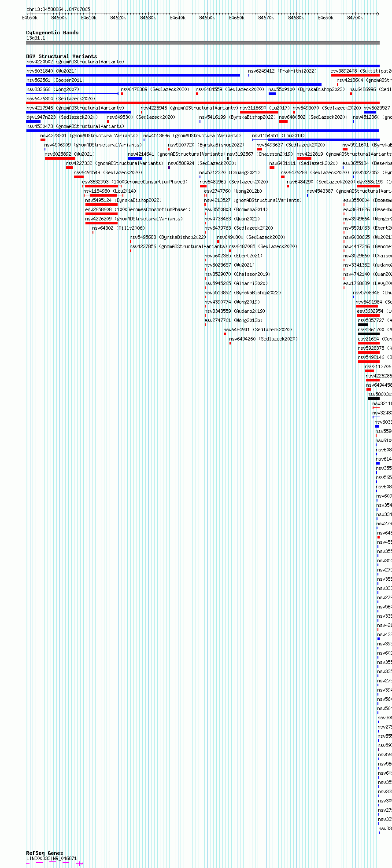
Task: Click variant nsv6025892 (Wu2021)
Action: [x=70, y=154]
